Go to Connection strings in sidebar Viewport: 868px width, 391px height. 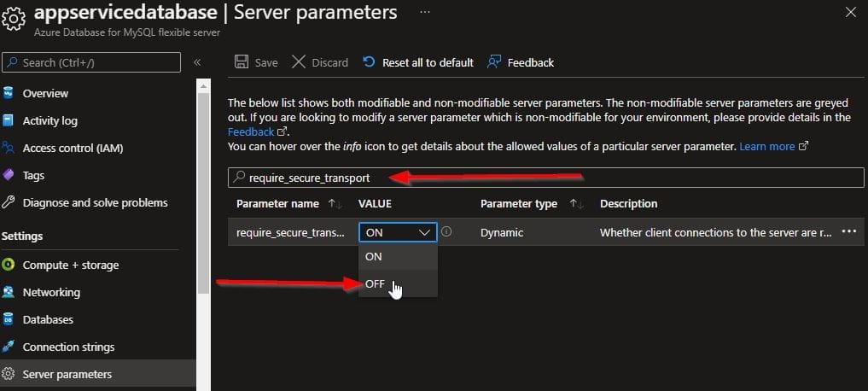coord(68,347)
